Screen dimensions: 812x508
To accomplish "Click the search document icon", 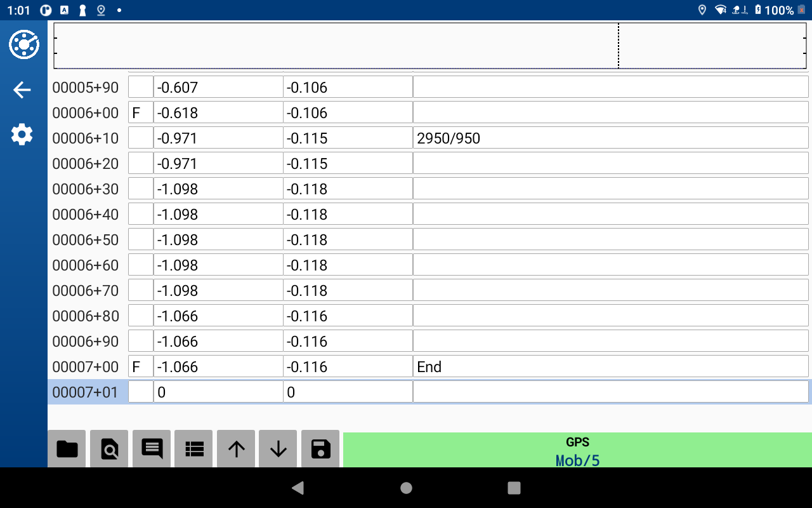I will pyautogui.click(x=109, y=449).
